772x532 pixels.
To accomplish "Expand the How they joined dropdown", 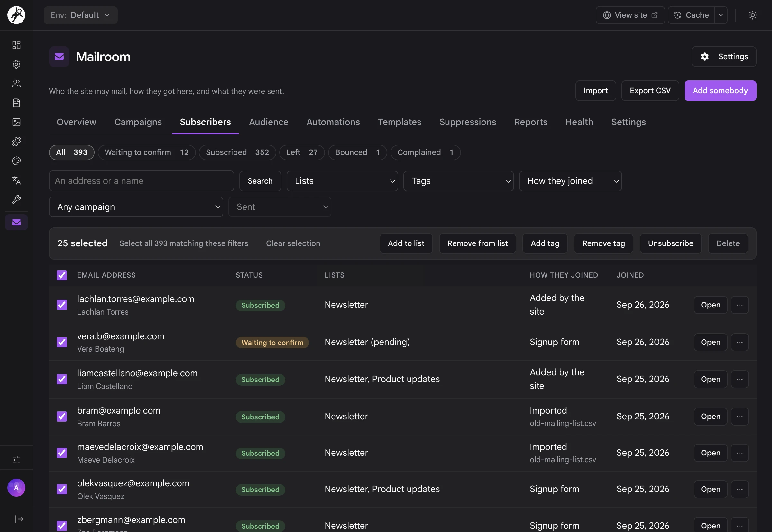I will 570,181.
